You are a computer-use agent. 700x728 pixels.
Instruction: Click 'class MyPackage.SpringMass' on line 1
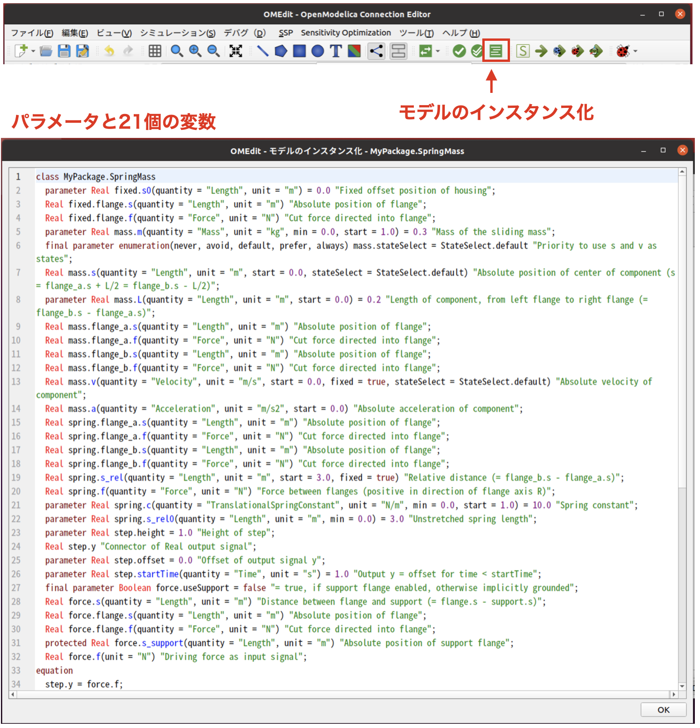pyautogui.click(x=96, y=177)
